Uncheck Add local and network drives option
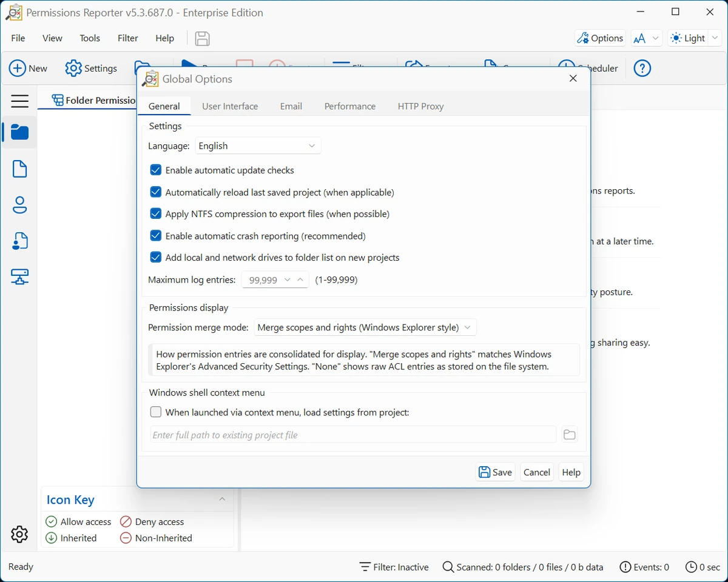The image size is (728, 582). pyautogui.click(x=156, y=258)
